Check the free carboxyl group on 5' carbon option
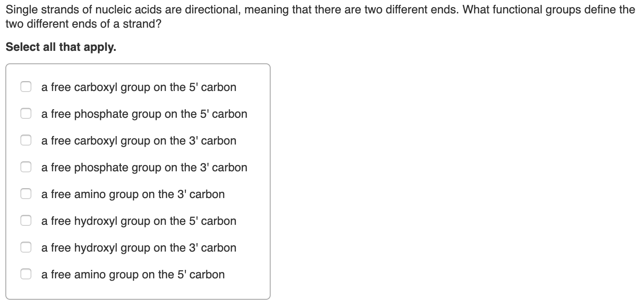 pos(25,87)
